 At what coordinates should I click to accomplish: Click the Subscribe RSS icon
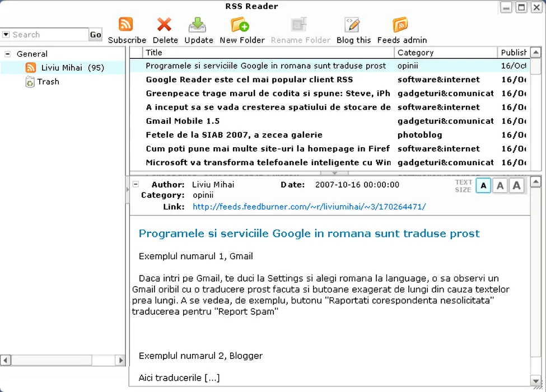coord(127,25)
